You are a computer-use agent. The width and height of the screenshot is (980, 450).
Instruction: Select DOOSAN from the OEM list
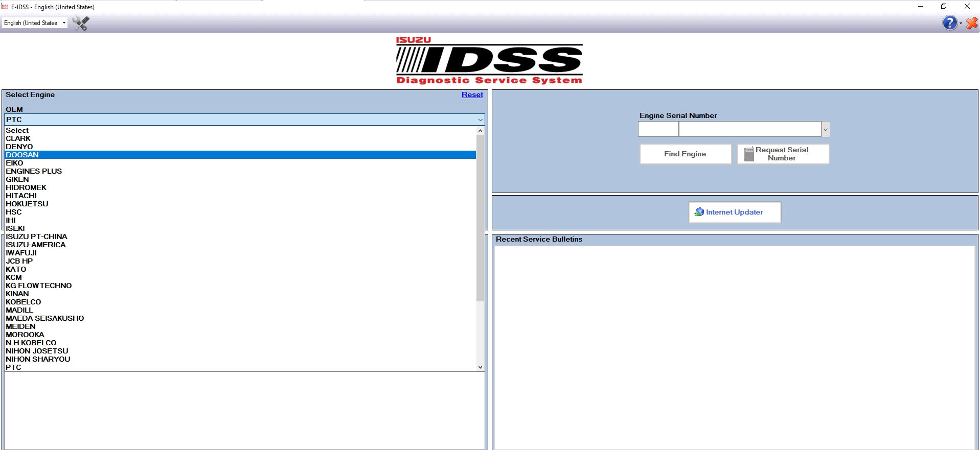coord(240,155)
